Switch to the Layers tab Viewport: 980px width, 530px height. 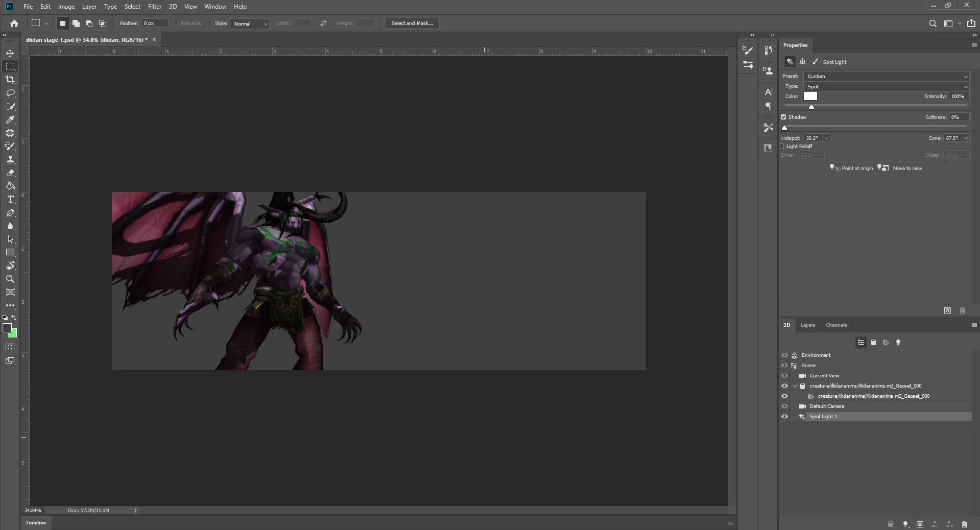(x=808, y=325)
